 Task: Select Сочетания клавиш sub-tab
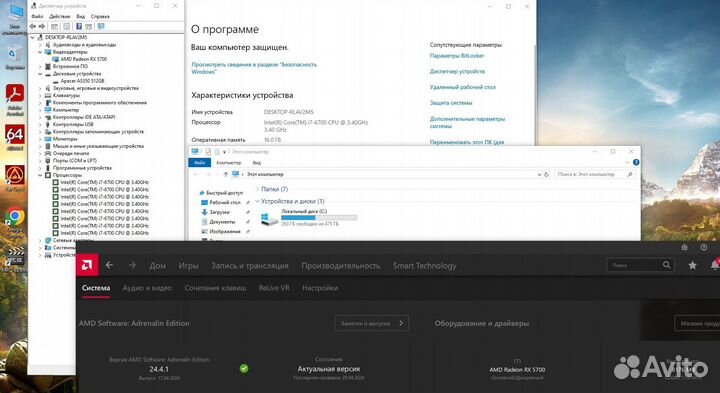pyautogui.click(x=215, y=288)
